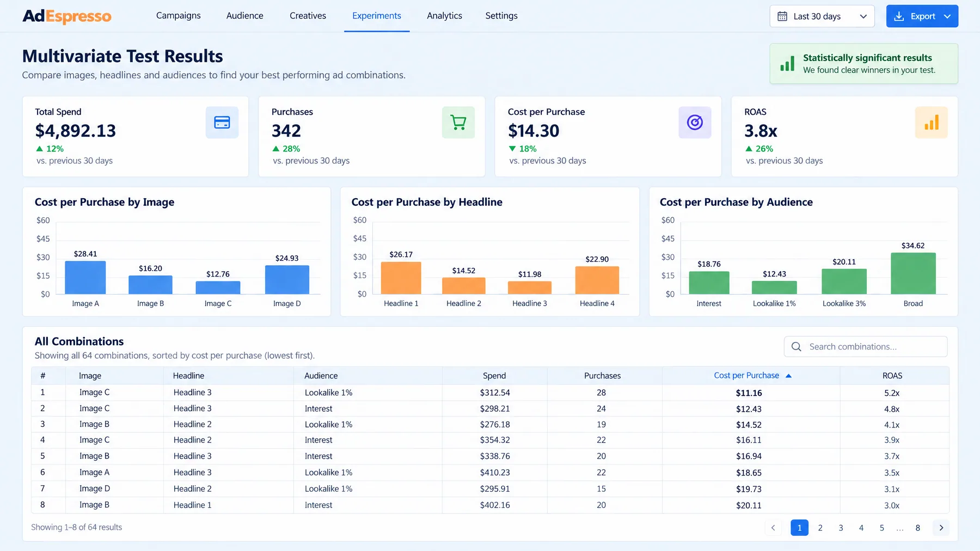Click the 3.0x ROAS cell
This screenshot has width=980, height=551.
892,505
